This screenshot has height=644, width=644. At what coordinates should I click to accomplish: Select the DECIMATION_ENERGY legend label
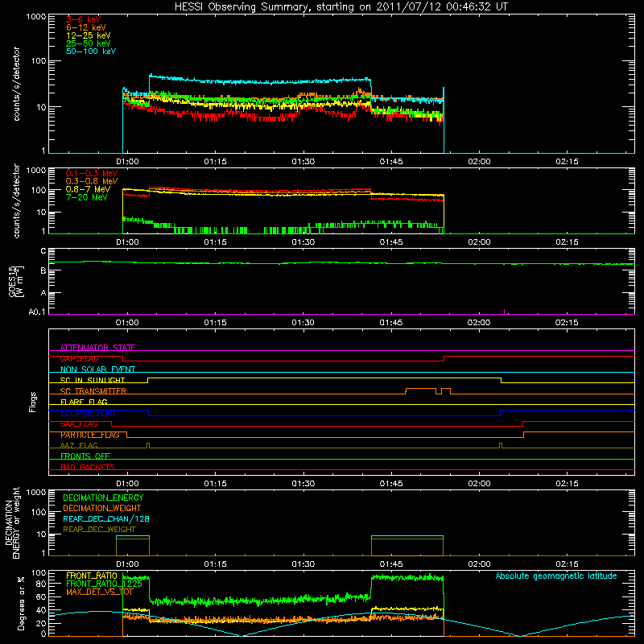coord(103,497)
